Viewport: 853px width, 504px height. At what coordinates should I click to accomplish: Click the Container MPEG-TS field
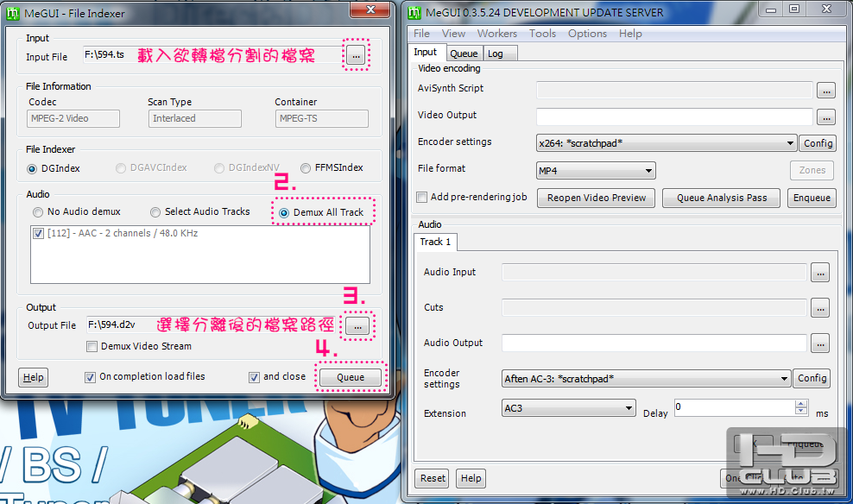321,118
